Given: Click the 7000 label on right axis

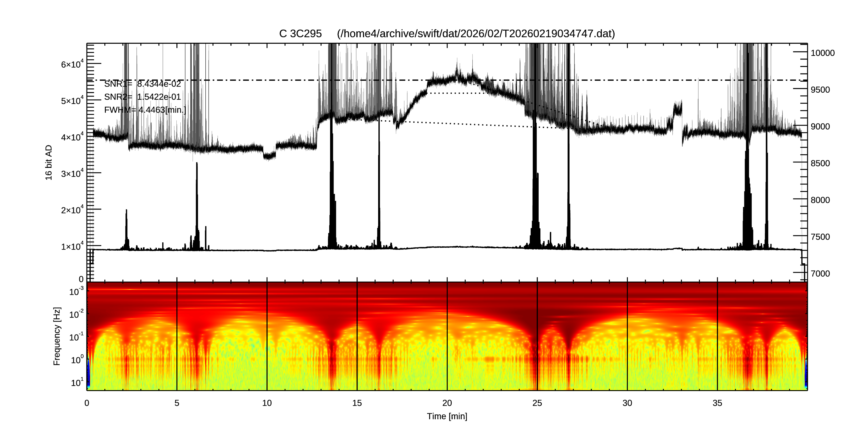Looking at the screenshot, I should (820, 273).
